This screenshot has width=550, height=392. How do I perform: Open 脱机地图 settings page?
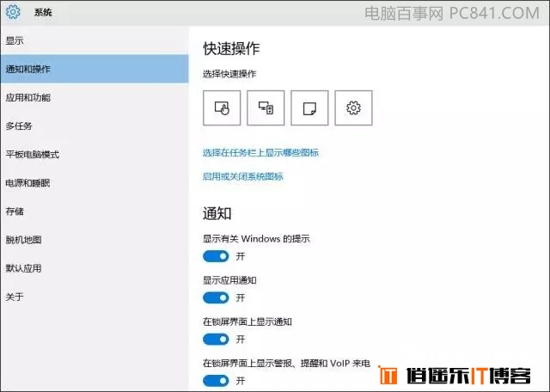coord(95,240)
